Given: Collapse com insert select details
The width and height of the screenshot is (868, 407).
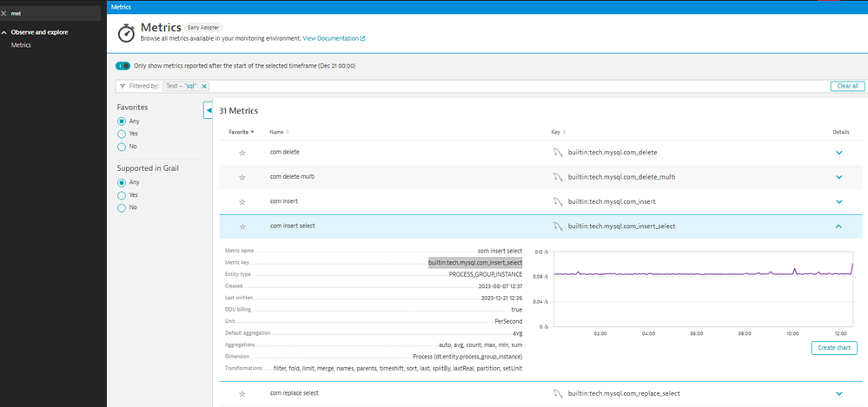Looking at the screenshot, I should click(838, 226).
